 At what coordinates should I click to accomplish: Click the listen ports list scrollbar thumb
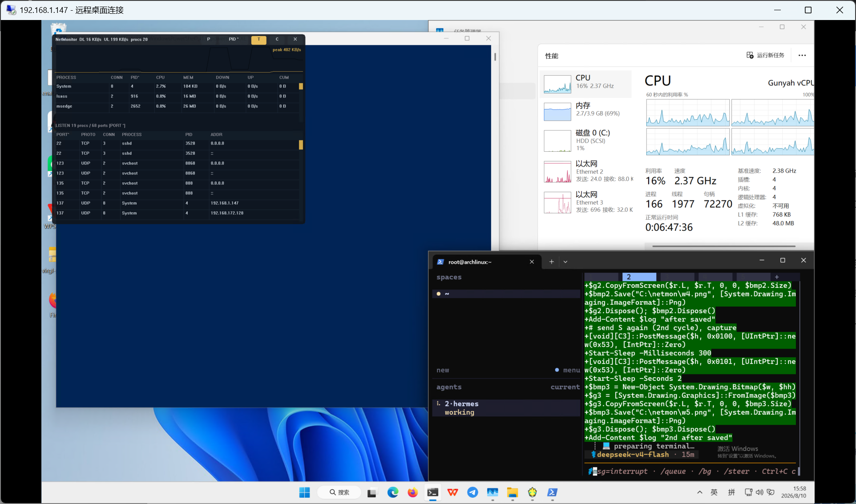point(301,145)
